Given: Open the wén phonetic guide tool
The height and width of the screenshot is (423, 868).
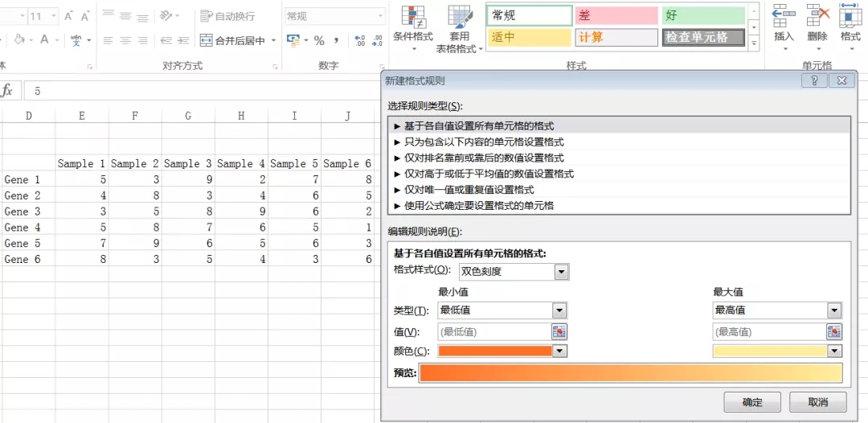Looking at the screenshot, I should [76, 40].
